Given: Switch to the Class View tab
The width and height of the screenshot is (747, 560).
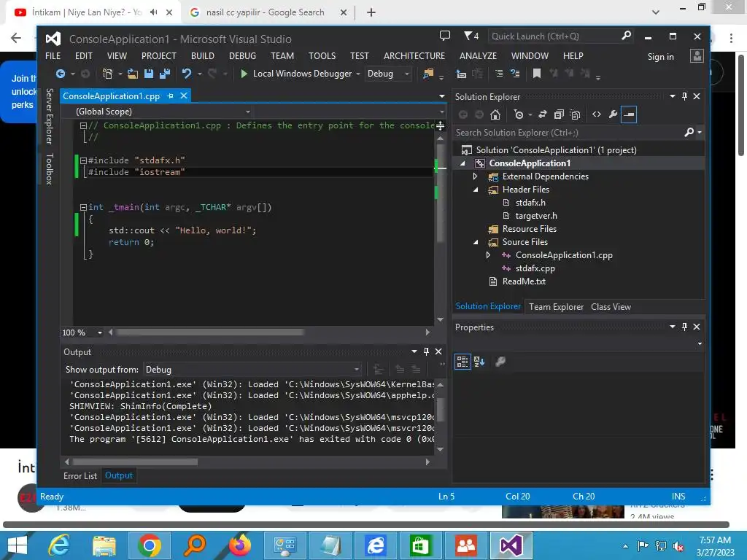Looking at the screenshot, I should [x=611, y=307].
